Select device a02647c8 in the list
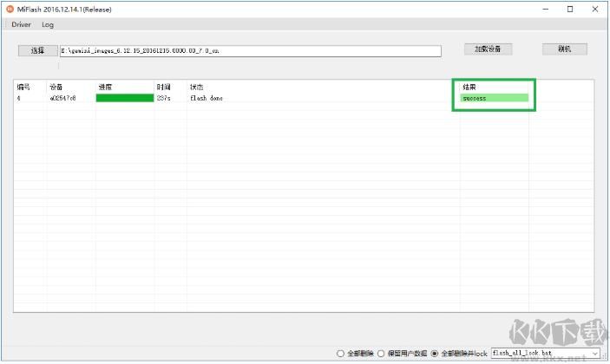The image size is (610, 364). pos(62,98)
